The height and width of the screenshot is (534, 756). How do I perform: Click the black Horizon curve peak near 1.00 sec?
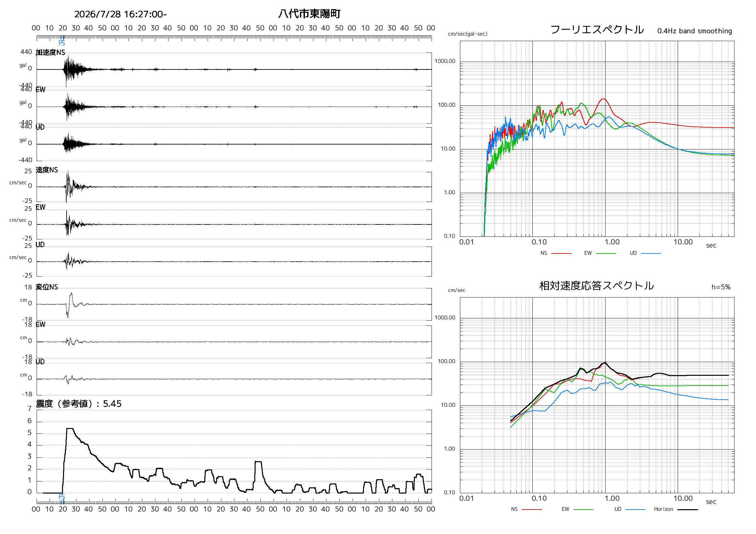point(605,363)
